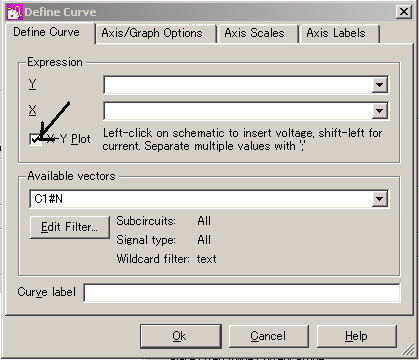The width and height of the screenshot is (419, 360).
Task: Select the Define Curve tab
Action: click(x=47, y=32)
